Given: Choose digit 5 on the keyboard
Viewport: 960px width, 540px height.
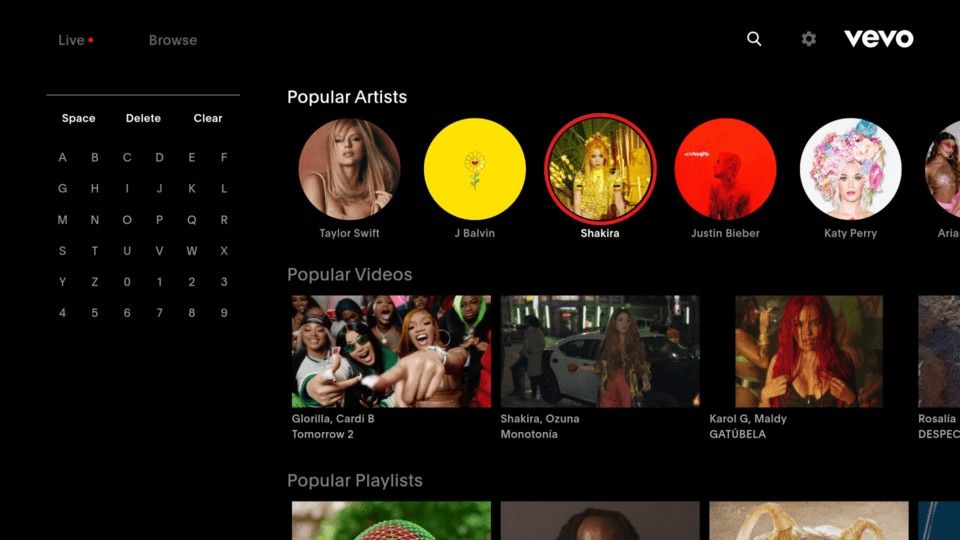Looking at the screenshot, I should (95, 313).
